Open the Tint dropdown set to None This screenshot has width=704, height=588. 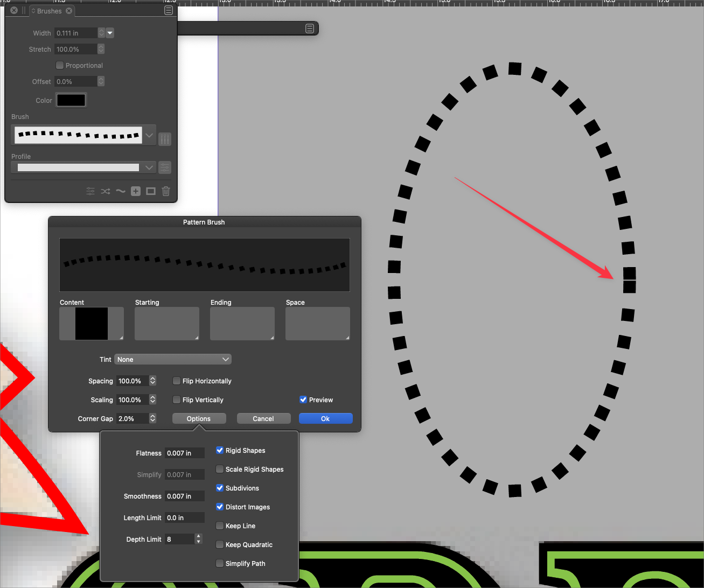tap(173, 360)
